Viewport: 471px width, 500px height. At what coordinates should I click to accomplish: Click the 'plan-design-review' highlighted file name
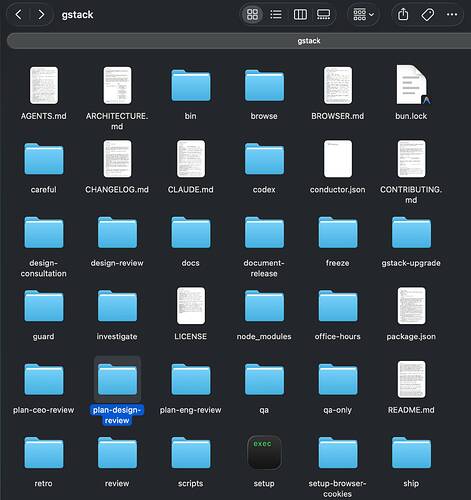tap(117, 415)
